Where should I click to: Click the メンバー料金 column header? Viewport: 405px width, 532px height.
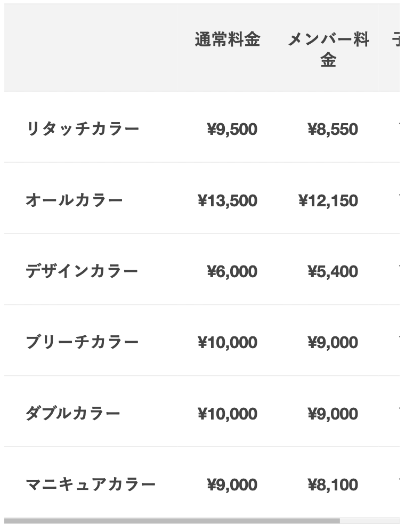point(328,50)
